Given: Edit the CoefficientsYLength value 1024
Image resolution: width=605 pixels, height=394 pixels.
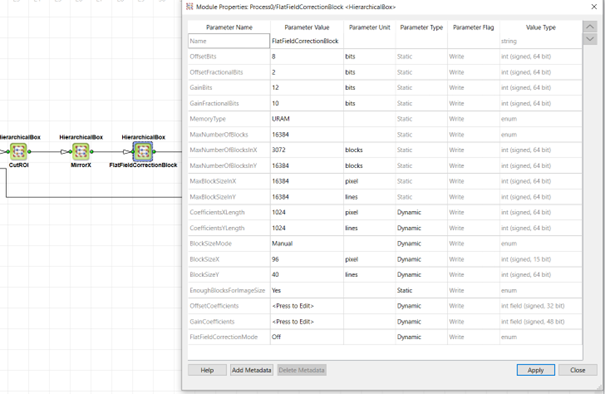Looking at the screenshot, I should coord(307,228).
